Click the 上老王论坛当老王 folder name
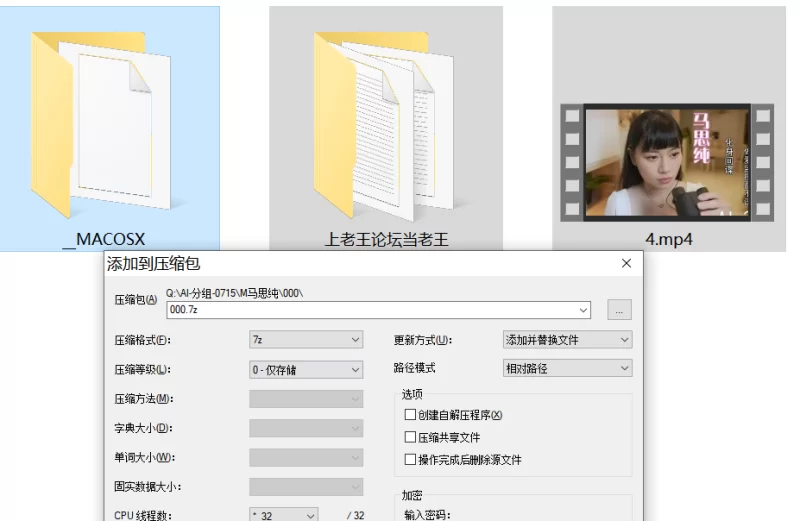This screenshot has width=800, height=521. (x=386, y=239)
